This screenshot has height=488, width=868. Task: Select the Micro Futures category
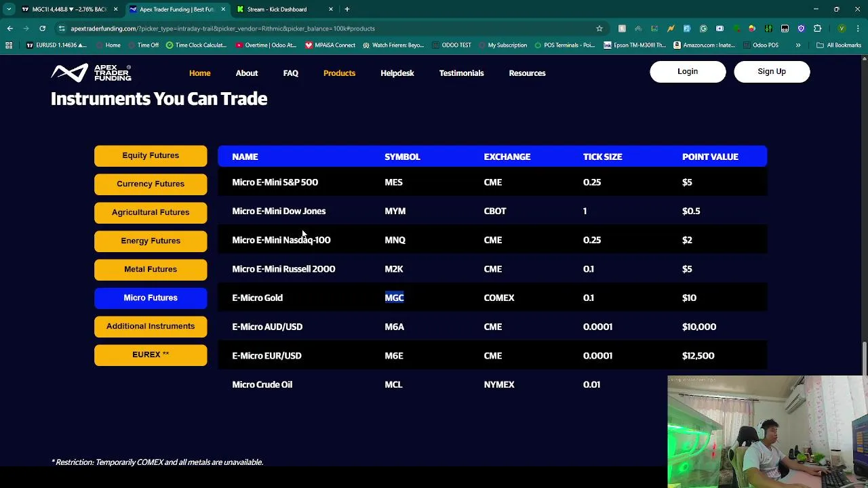[x=151, y=298]
